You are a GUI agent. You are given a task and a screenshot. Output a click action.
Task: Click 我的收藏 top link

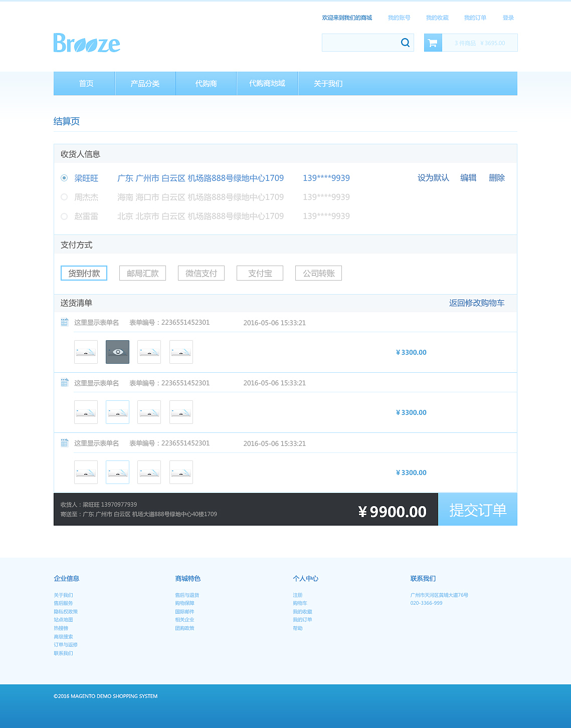(x=437, y=18)
